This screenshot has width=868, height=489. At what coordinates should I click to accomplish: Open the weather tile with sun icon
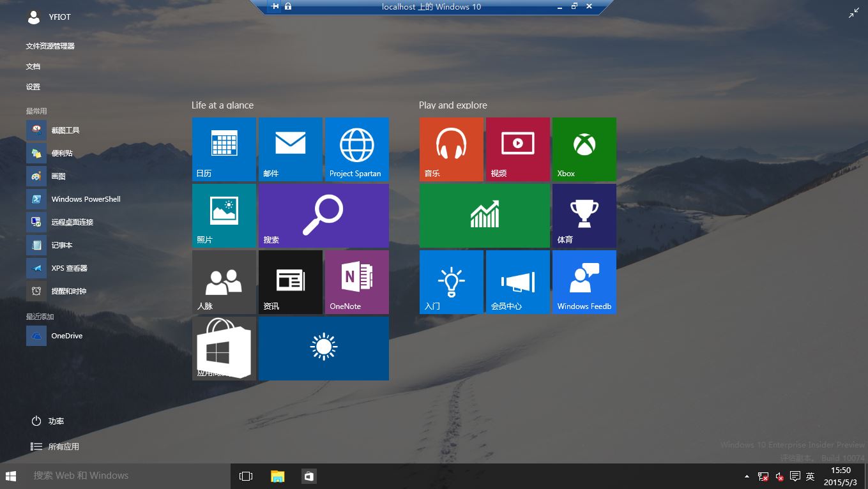pyautogui.click(x=323, y=348)
